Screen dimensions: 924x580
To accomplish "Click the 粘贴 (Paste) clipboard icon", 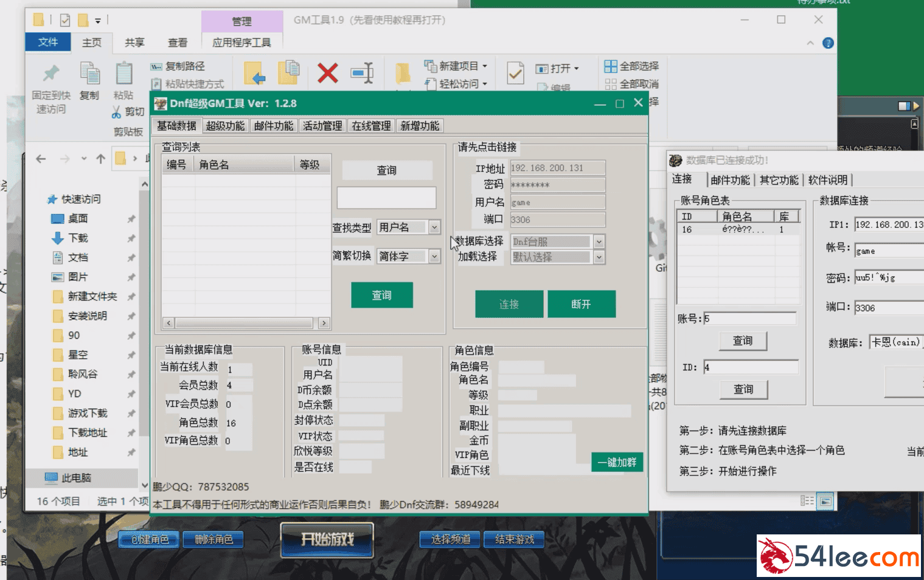I will (124, 74).
